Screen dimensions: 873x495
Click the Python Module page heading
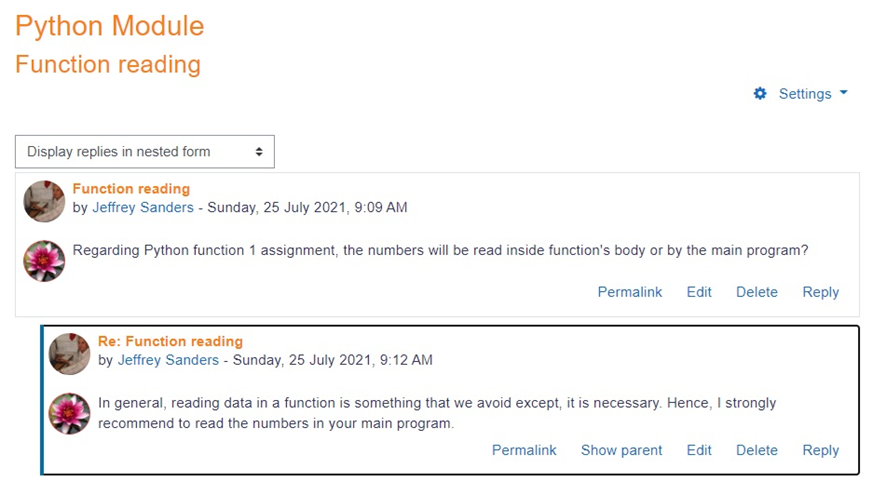tap(110, 26)
